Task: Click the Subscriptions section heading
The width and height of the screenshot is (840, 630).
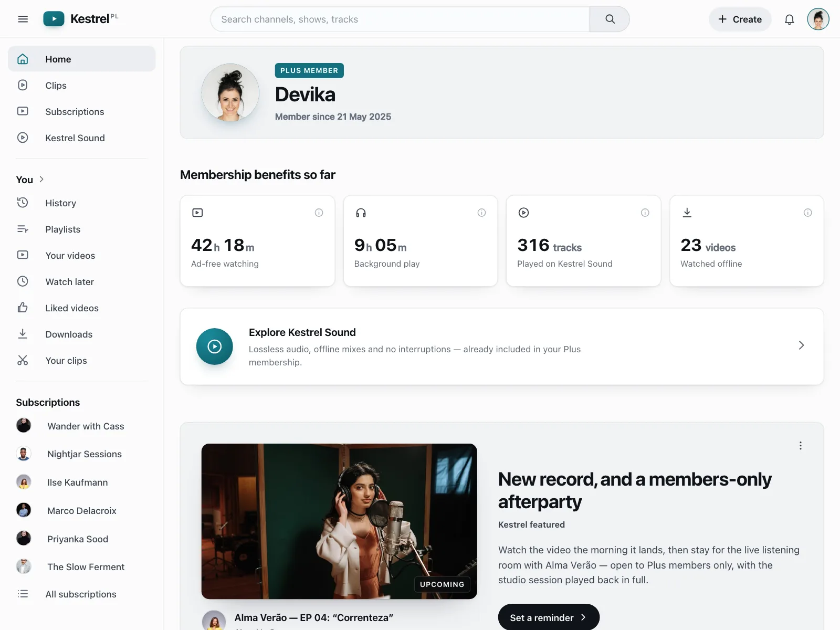Action: point(48,402)
